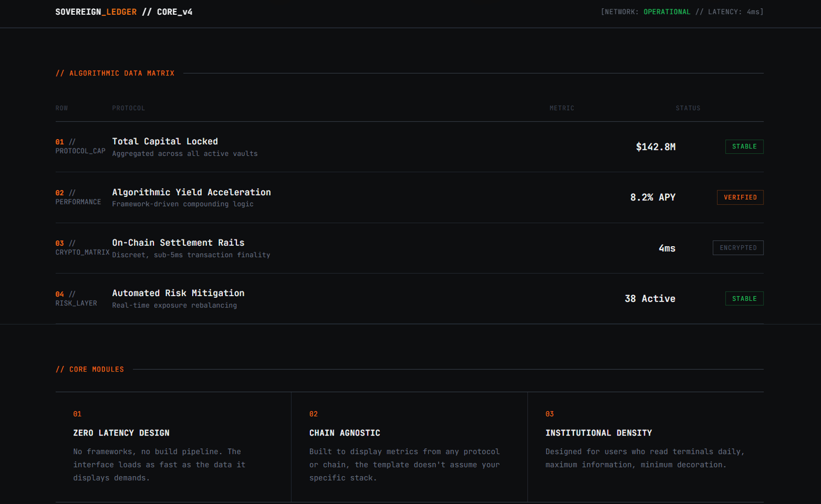Viewport: 821px width, 504px height.
Task: Open the CHAIN AGNOSTIC module card
Action: pyautogui.click(x=409, y=447)
